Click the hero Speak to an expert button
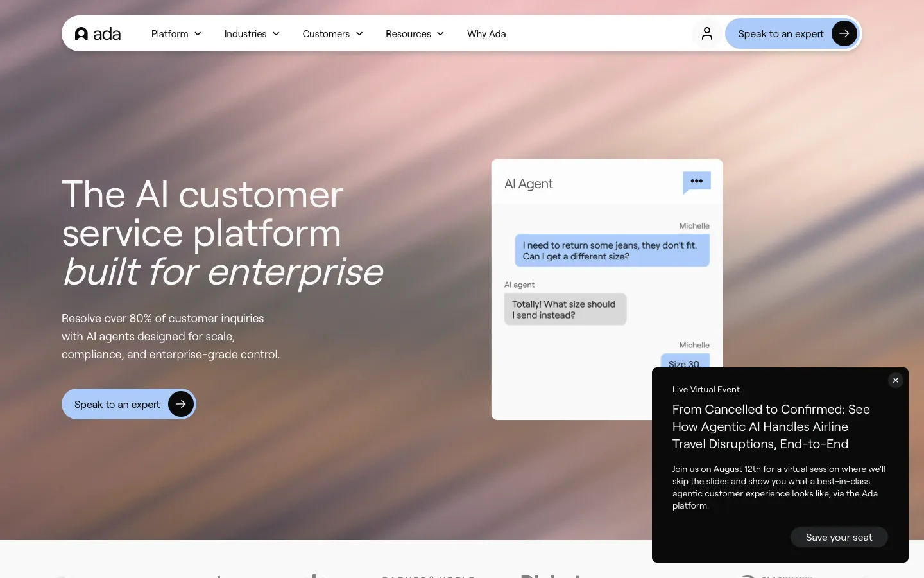This screenshot has height=578, width=924. (128, 404)
